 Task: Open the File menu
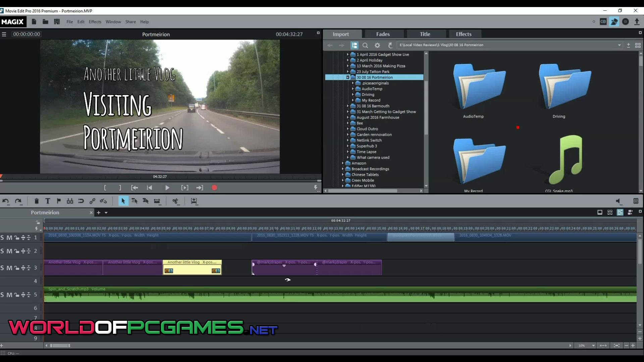(x=69, y=22)
